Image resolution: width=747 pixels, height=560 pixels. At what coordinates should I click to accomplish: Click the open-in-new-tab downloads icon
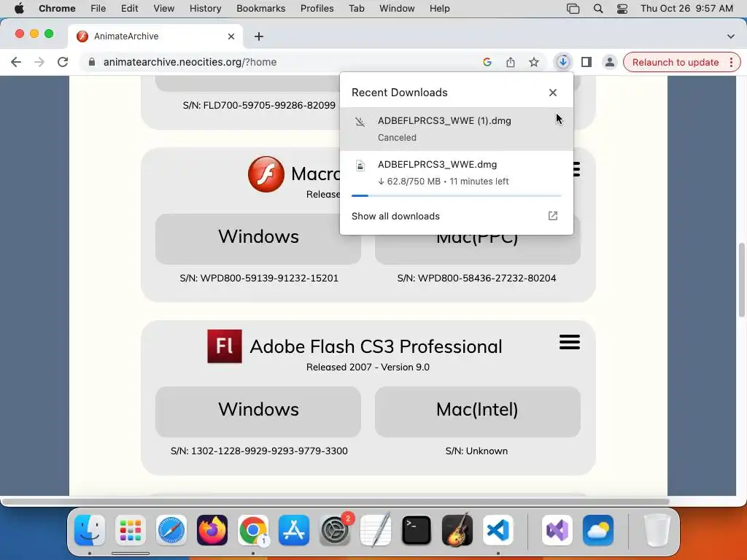tap(553, 216)
